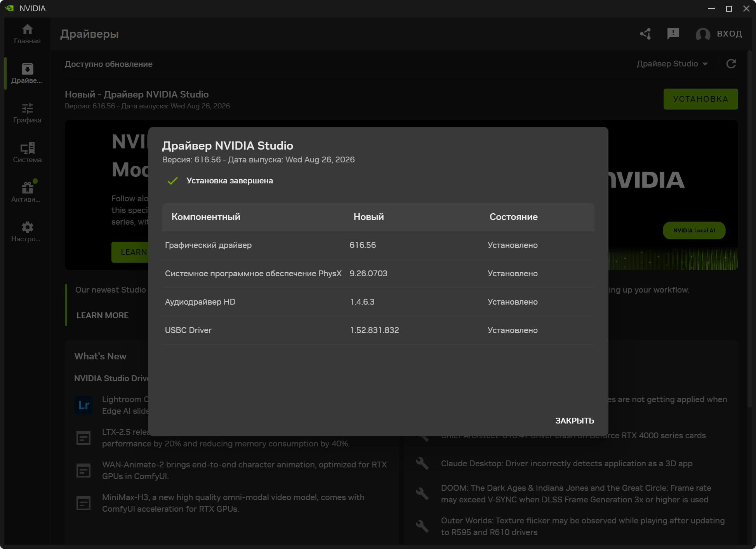The height and width of the screenshot is (549, 756).
Task: Click the DOOM: The Dark Ages issue text
Action: point(576,494)
